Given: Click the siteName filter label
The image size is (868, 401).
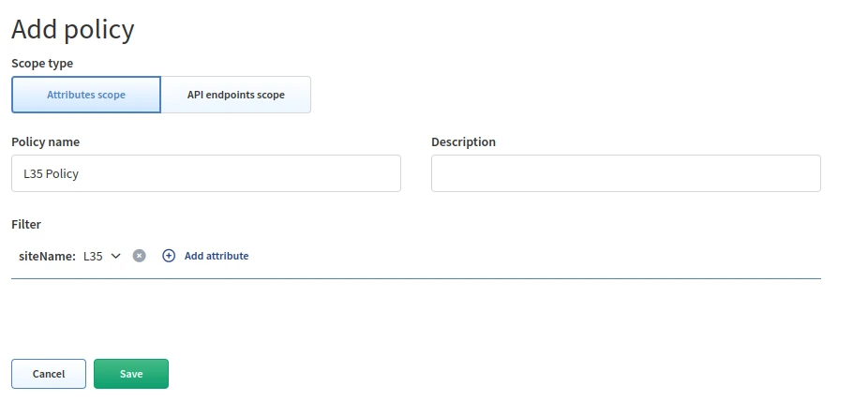Looking at the screenshot, I should 47,256.
